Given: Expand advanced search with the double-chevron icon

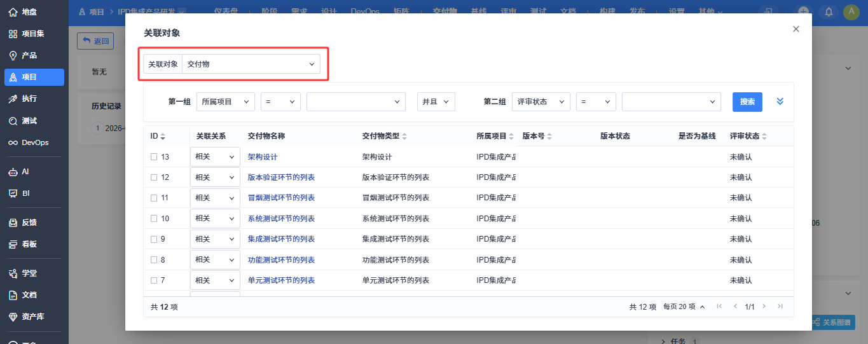Looking at the screenshot, I should click(x=780, y=102).
